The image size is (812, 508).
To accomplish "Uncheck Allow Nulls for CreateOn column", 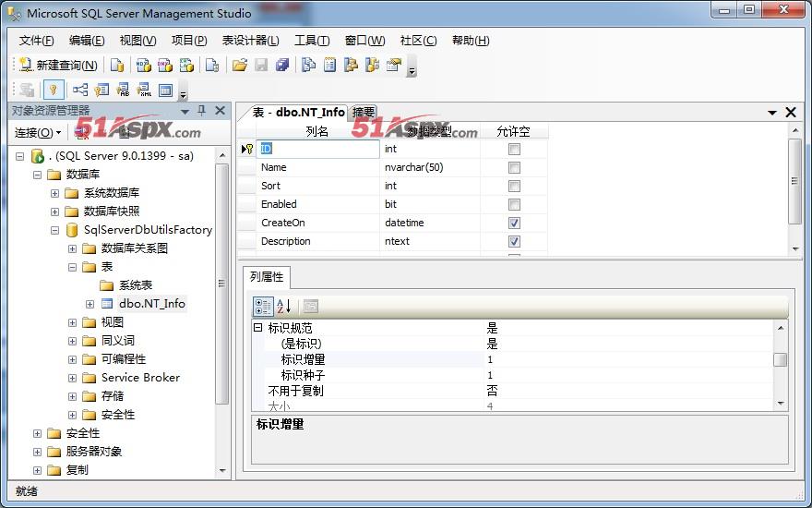I will coord(514,223).
